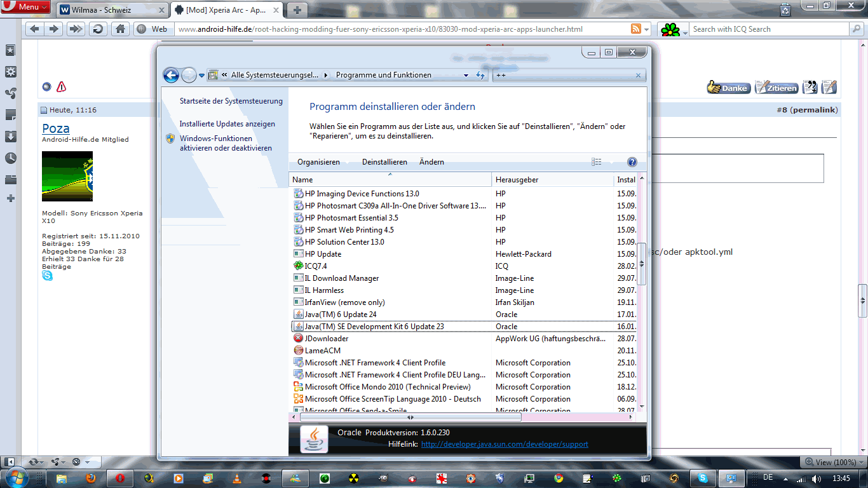This screenshot has width=868, height=488.
Task: Open Links folder panel in Opera sidebar
Action: pyautogui.click(x=10, y=180)
